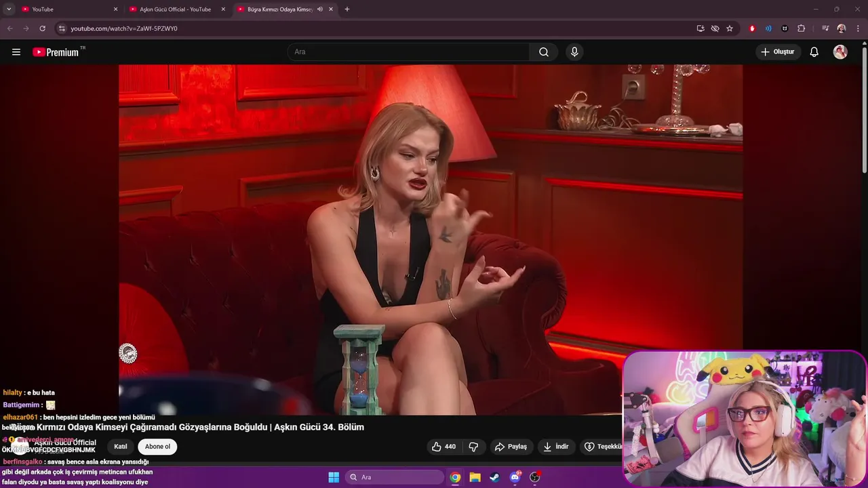Open YouTube account avatar menu
The height and width of the screenshot is (488, 868).
840,52
